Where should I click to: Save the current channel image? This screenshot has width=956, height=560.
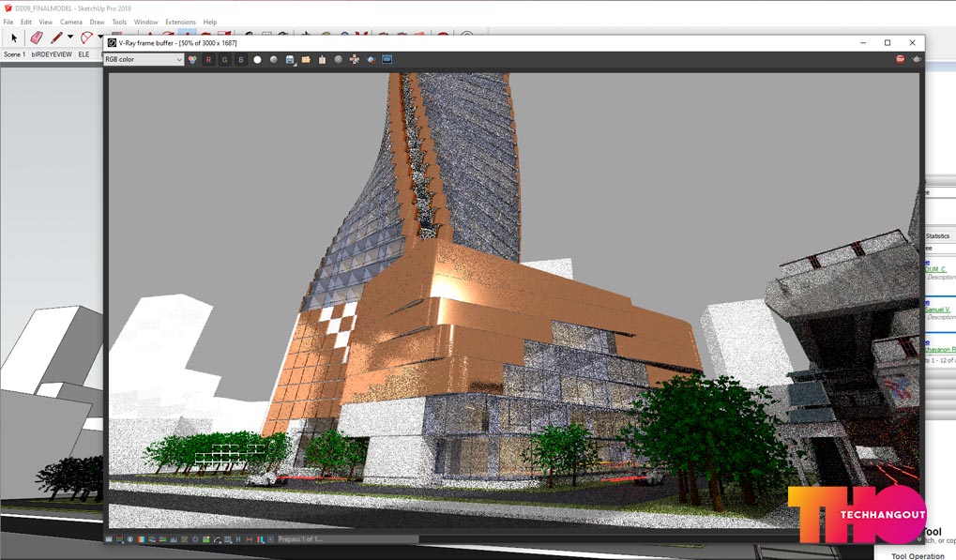point(290,60)
